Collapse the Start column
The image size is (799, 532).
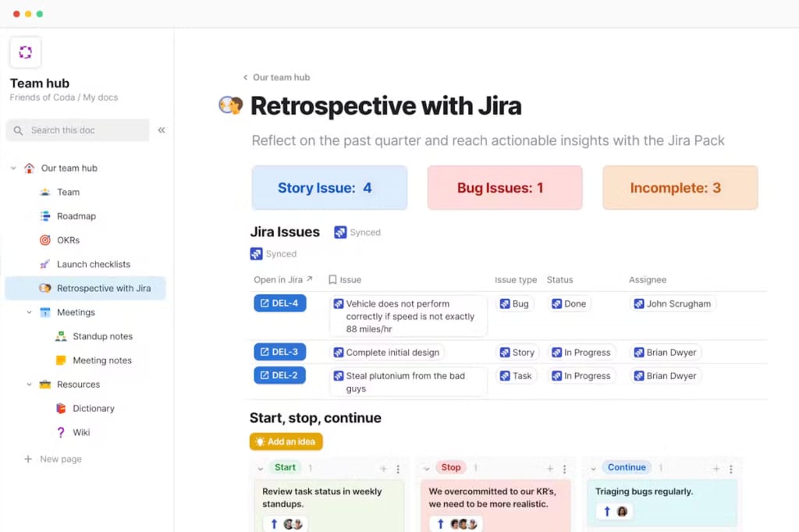(x=261, y=466)
